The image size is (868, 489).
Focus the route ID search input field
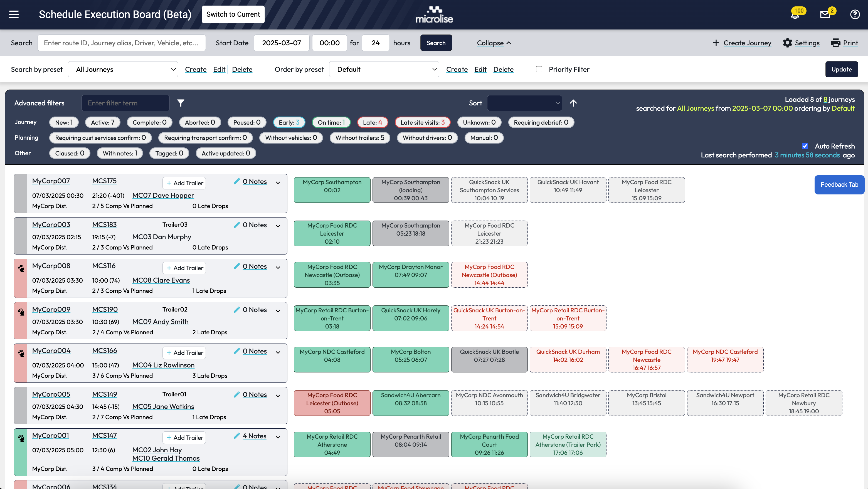pos(122,43)
